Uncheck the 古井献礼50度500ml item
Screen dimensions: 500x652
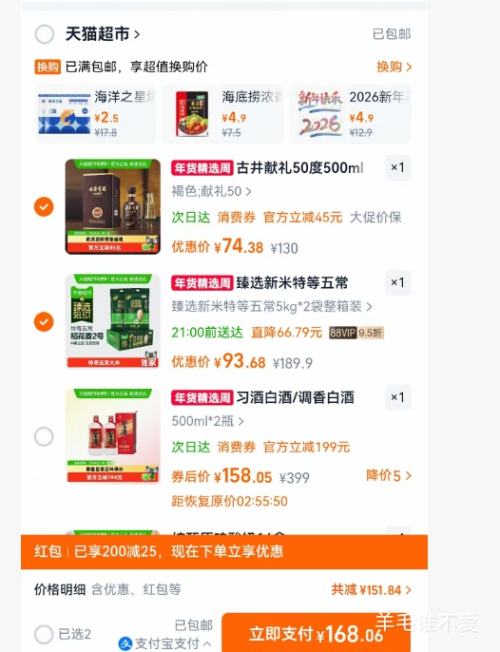tap(44, 207)
